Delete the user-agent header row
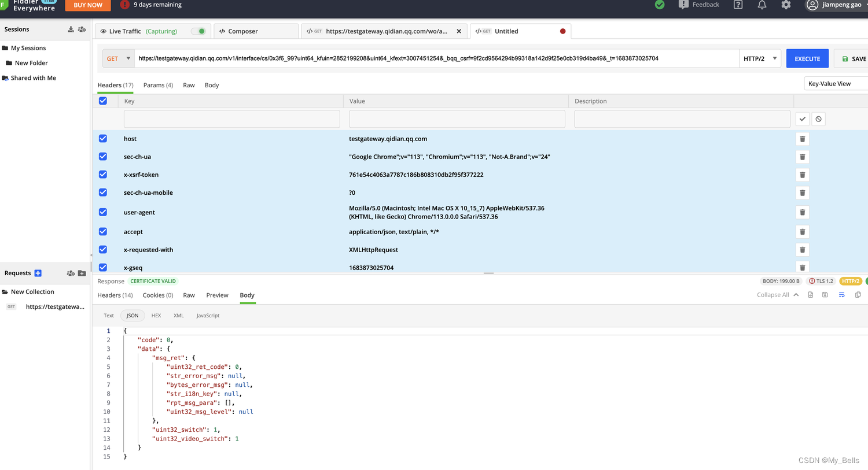Viewport: 868px width, 470px height. pyautogui.click(x=802, y=212)
